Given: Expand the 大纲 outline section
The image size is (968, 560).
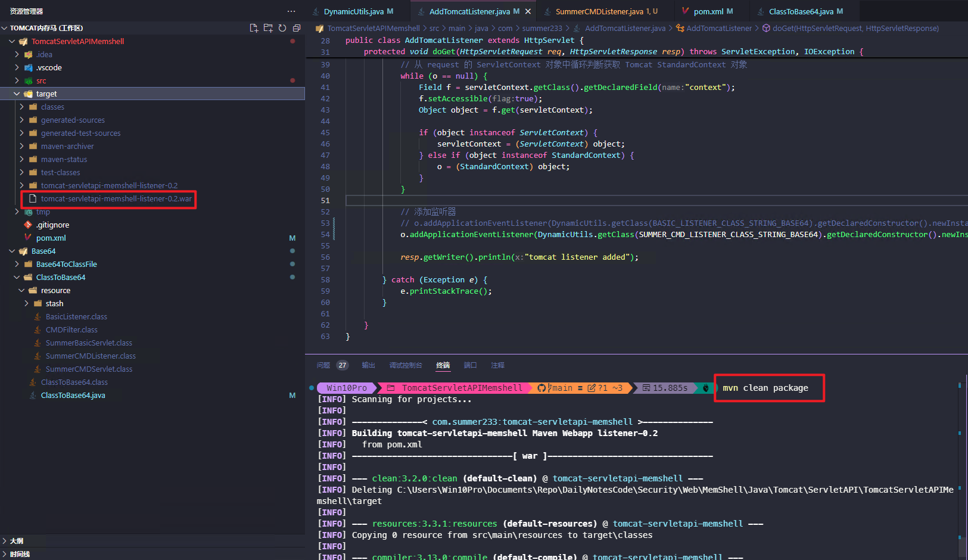Looking at the screenshot, I should pyautogui.click(x=5, y=541).
